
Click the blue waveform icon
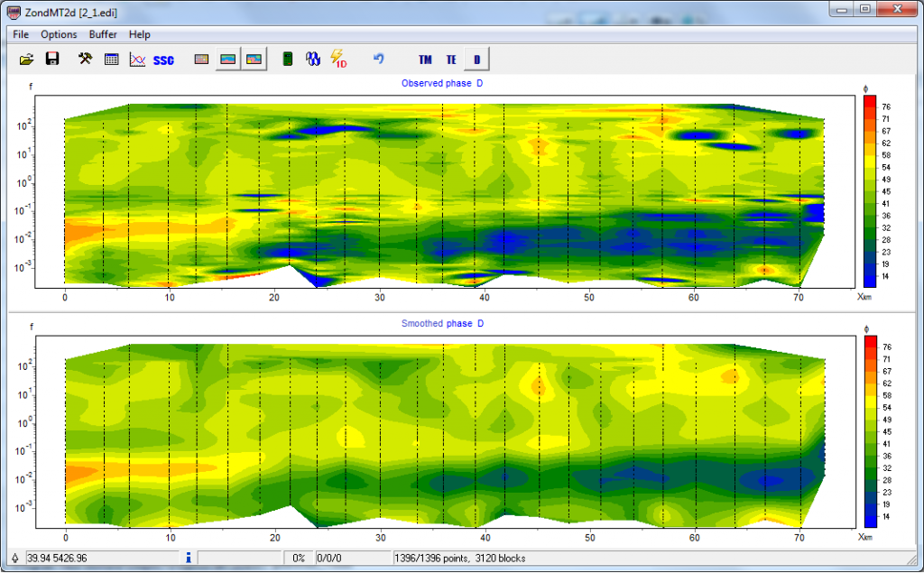[x=313, y=60]
